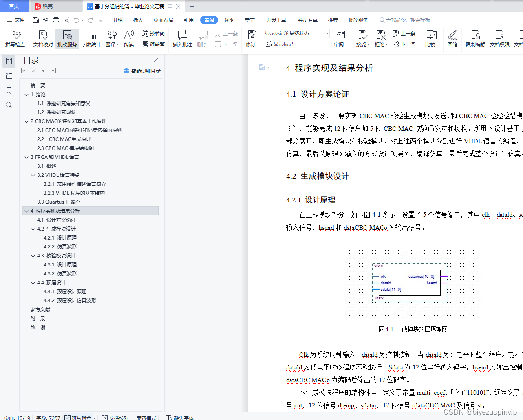The width and height of the screenshot is (523, 420).
Task: Switch to the 开发工具 ribbon tab
Action: coord(276,20)
